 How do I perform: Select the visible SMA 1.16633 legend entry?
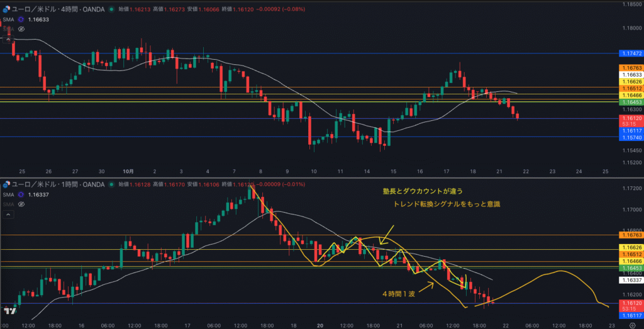click(39, 20)
